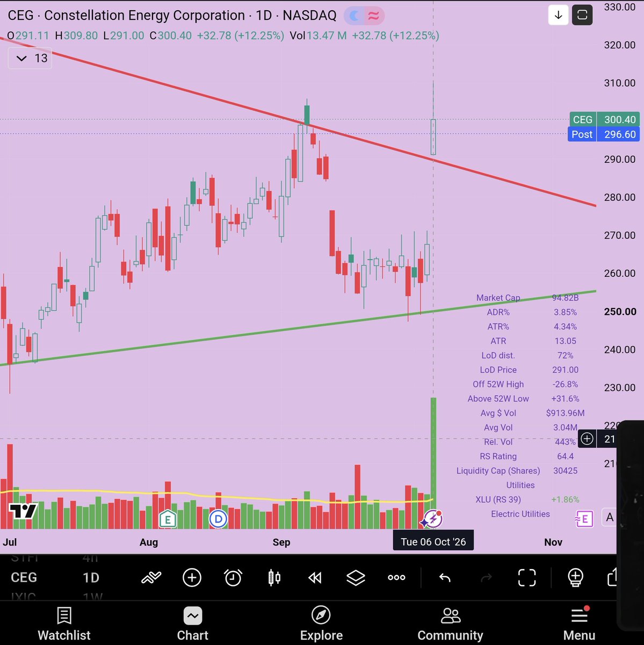Click the tall green volume bar
Screen dimensions: 644x645
pyautogui.click(x=433, y=462)
